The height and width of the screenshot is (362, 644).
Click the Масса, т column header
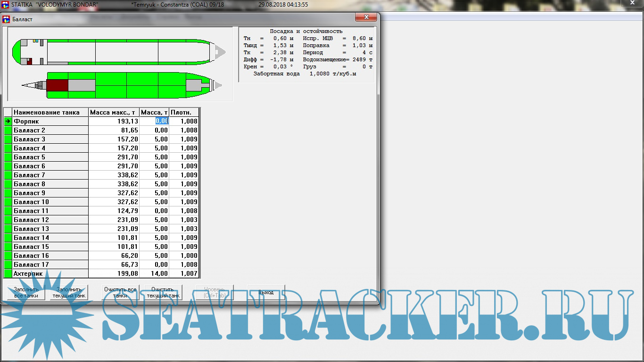pyautogui.click(x=155, y=112)
